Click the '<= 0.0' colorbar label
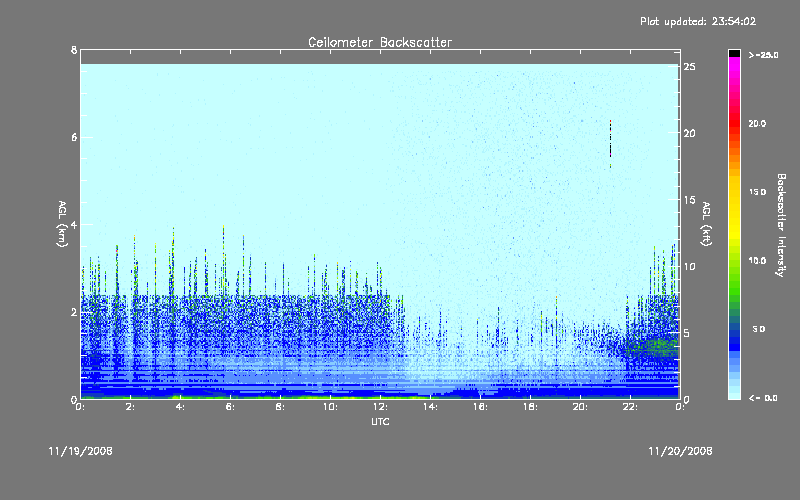 point(763,398)
